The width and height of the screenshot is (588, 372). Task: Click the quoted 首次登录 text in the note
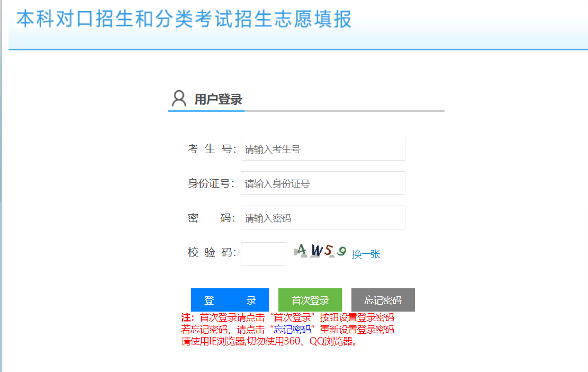click(292, 318)
